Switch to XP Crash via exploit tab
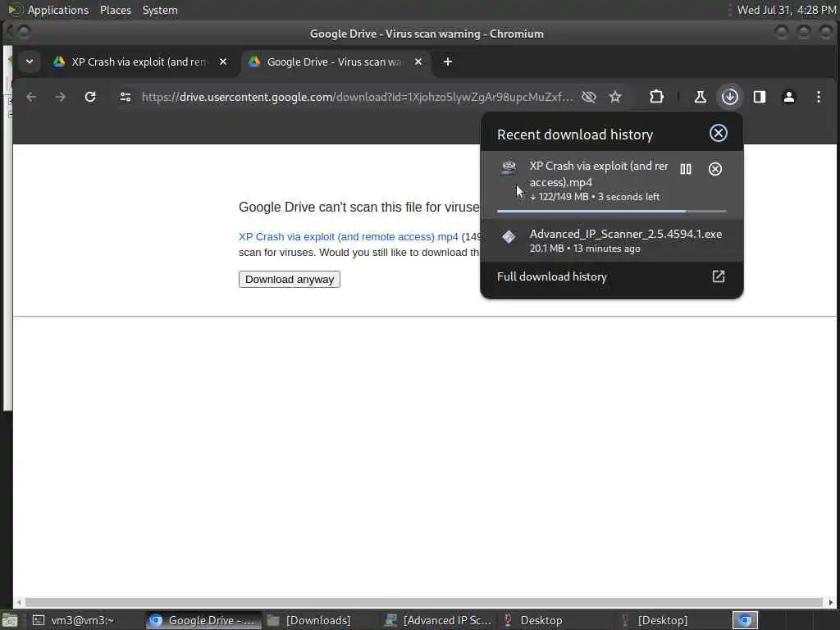The height and width of the screenshot is (630, 840). (x=140, y=62)
